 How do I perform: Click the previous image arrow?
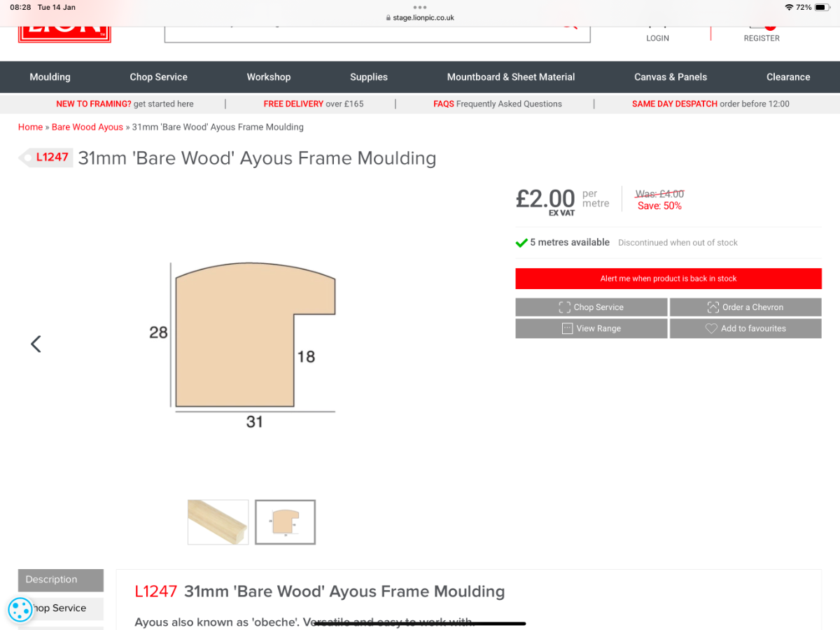click(x=36, y=344)
